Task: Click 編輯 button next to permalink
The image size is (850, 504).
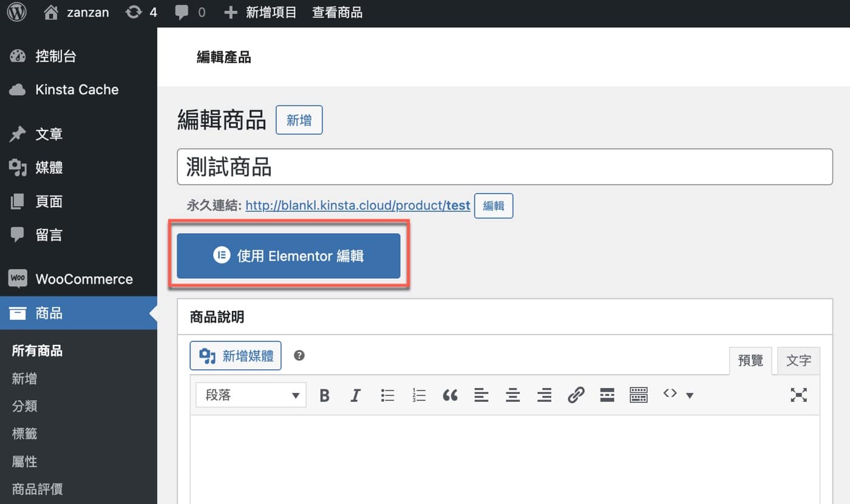Action: 494,206
